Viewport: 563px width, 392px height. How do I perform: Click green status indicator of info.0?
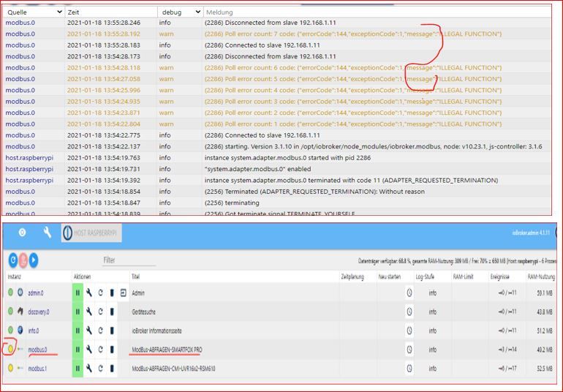(10, 330)
